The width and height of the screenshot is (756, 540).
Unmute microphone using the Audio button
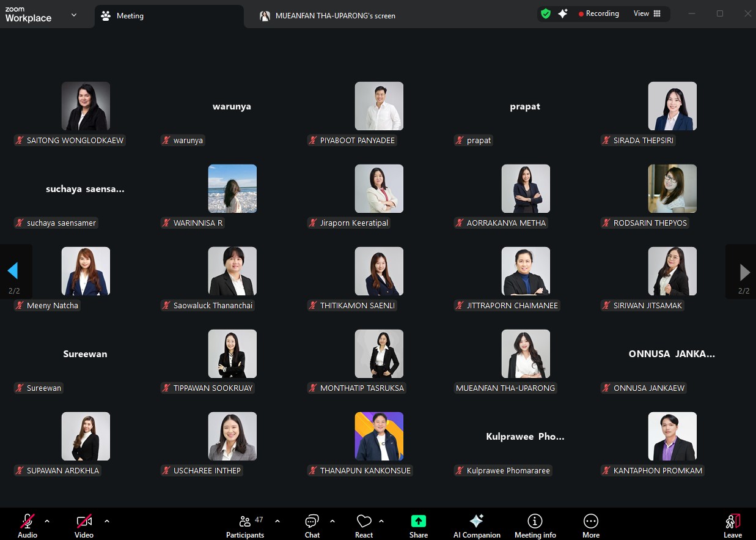point(28,525)
